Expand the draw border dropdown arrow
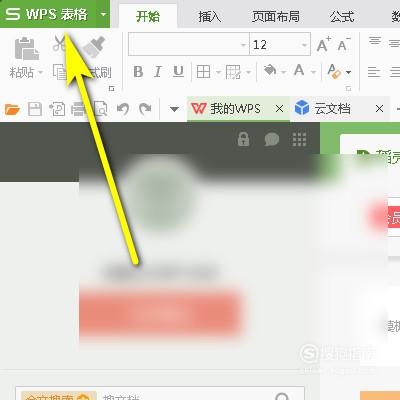Screen dimensions: 400x400 (x=248, y=72)
